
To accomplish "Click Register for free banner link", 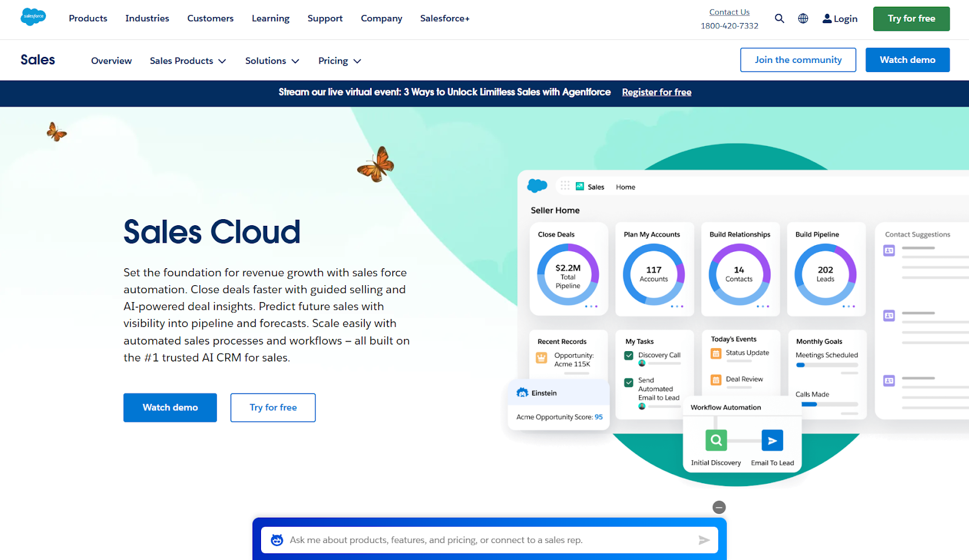I will click(x=656, y=92).
